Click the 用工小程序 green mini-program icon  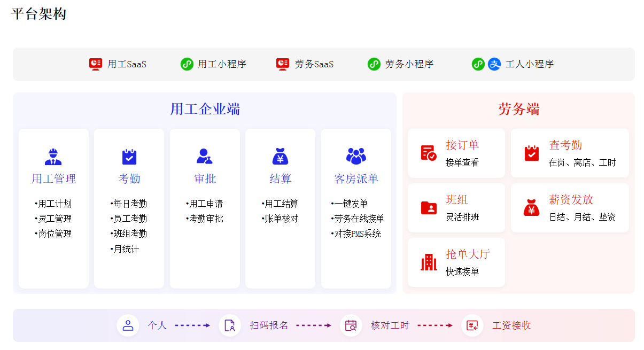click(187, 64)
